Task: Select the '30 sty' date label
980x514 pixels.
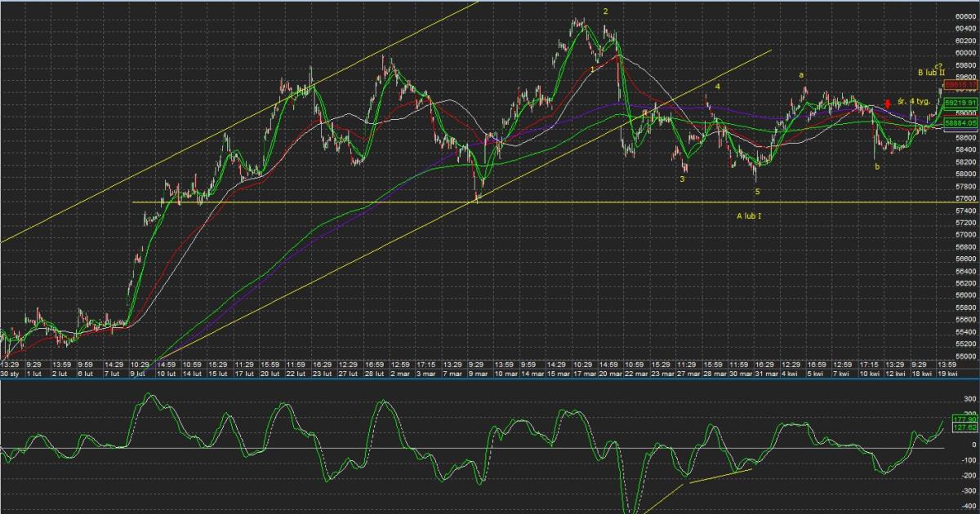Action: coord(11,373)
